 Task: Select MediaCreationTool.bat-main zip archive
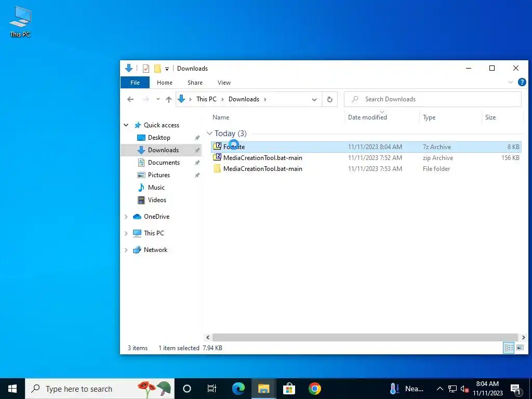(x=366, y=158)
